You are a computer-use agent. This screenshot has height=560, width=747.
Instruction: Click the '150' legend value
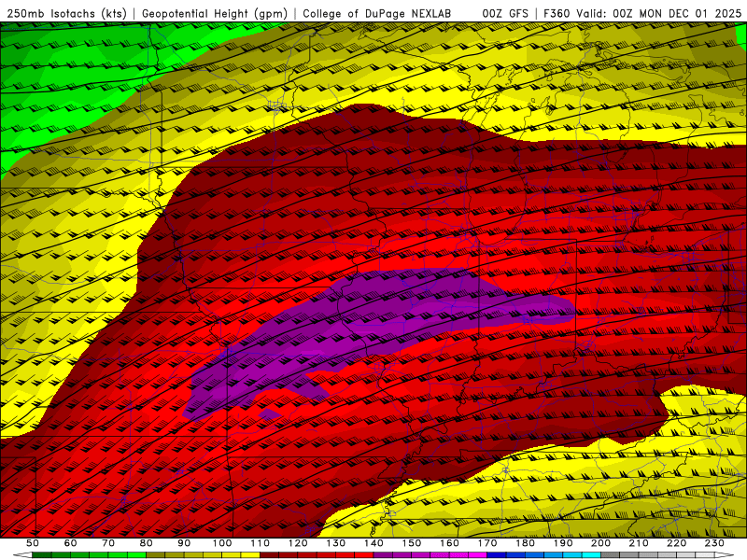click(412, 543)
